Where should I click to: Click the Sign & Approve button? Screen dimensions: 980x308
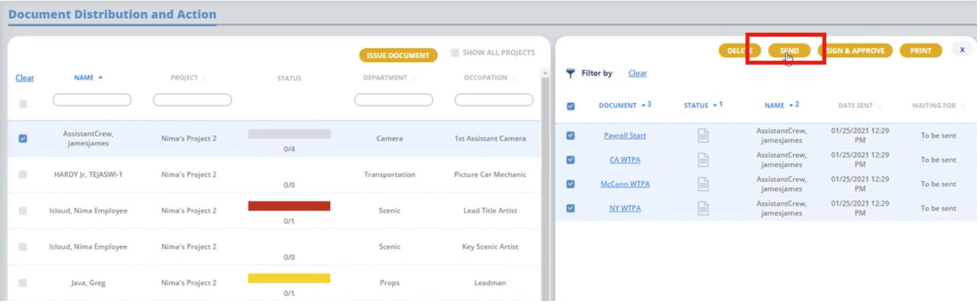[x=855, y=51]
